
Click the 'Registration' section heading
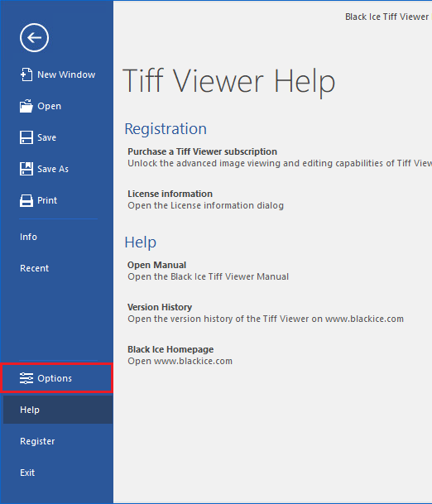166,129
